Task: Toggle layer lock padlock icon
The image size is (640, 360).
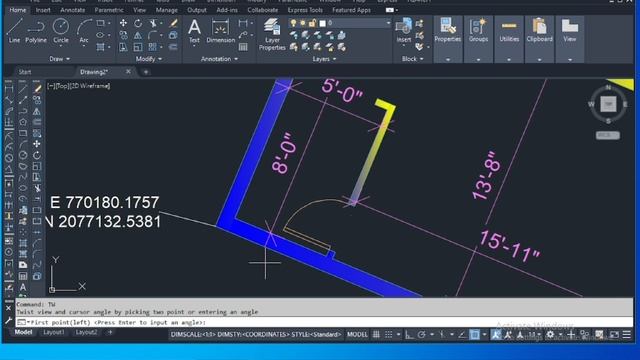Action: (x=312, y=23)
